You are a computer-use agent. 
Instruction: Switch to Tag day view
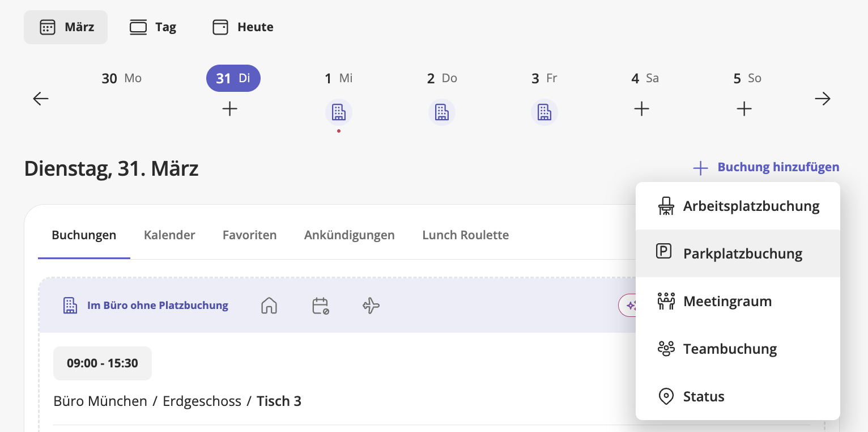153,27
